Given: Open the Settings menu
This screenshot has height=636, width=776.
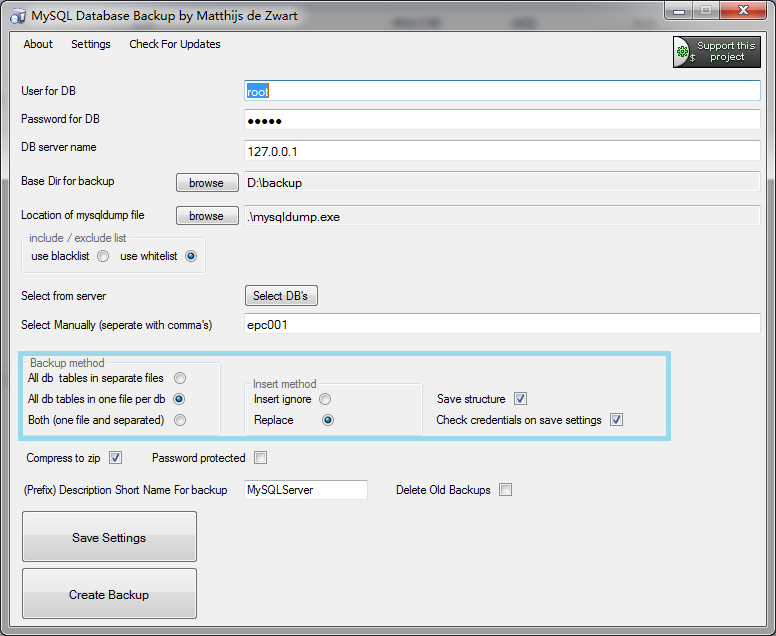Looking at the screenshot, I should tap(91, 44).
